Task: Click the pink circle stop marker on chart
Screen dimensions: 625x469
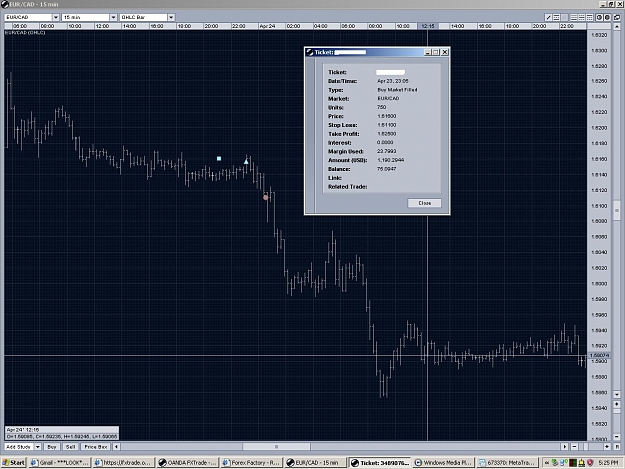Action: point(266,197)
